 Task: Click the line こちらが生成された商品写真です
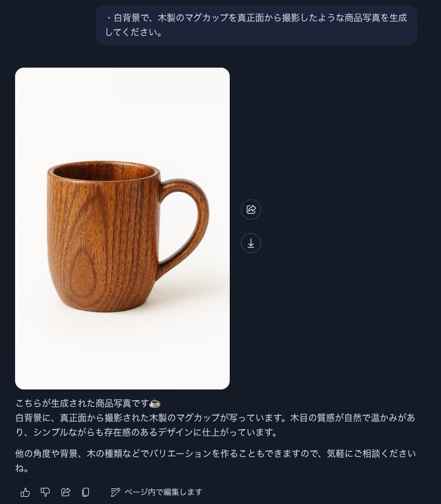click(x=82, y=403)
